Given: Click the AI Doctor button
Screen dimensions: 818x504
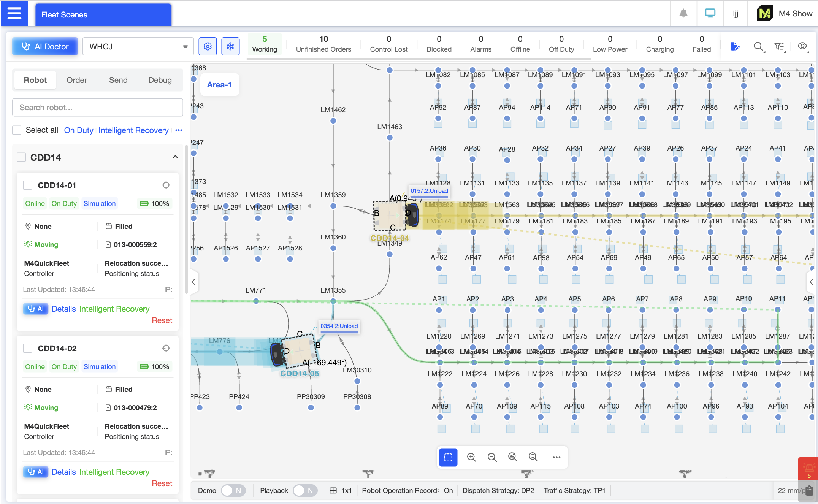Looking at the screenshot, I should [x=45, y=46].
